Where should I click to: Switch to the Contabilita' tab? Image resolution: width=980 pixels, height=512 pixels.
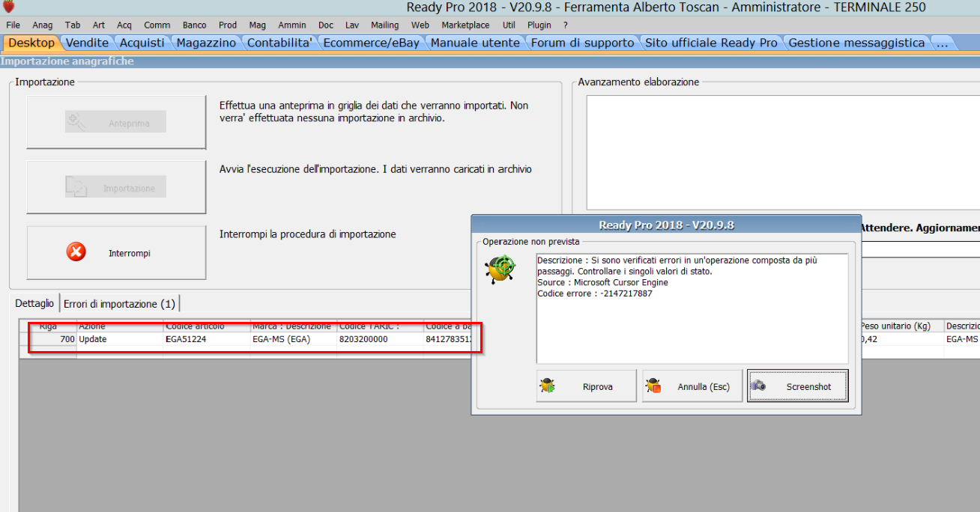279,43
